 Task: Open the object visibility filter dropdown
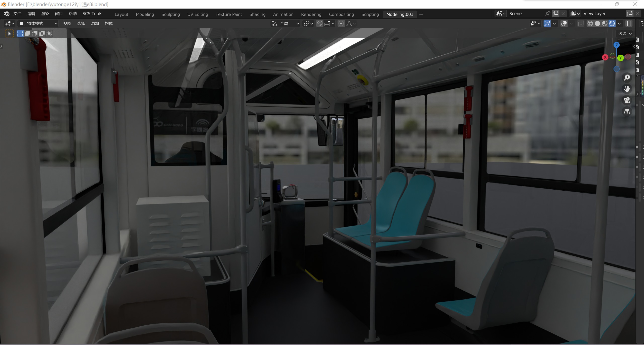tap(535, 23)
